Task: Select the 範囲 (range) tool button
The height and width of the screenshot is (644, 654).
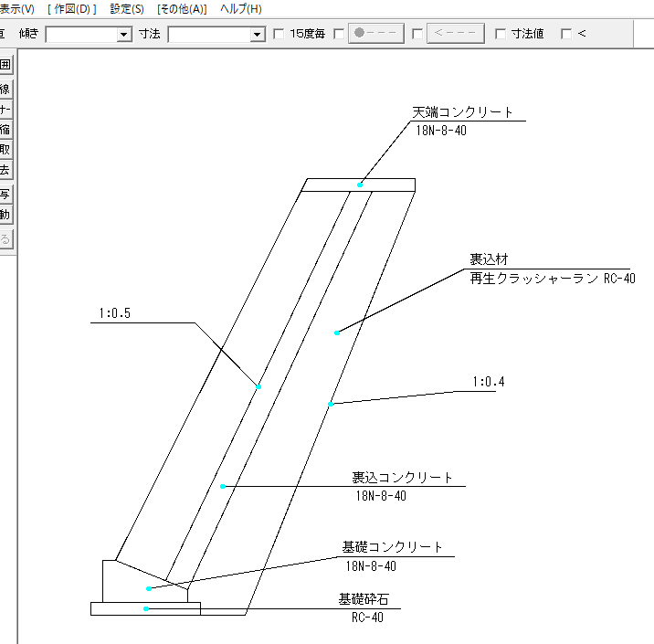Action: tap(5, 65)
